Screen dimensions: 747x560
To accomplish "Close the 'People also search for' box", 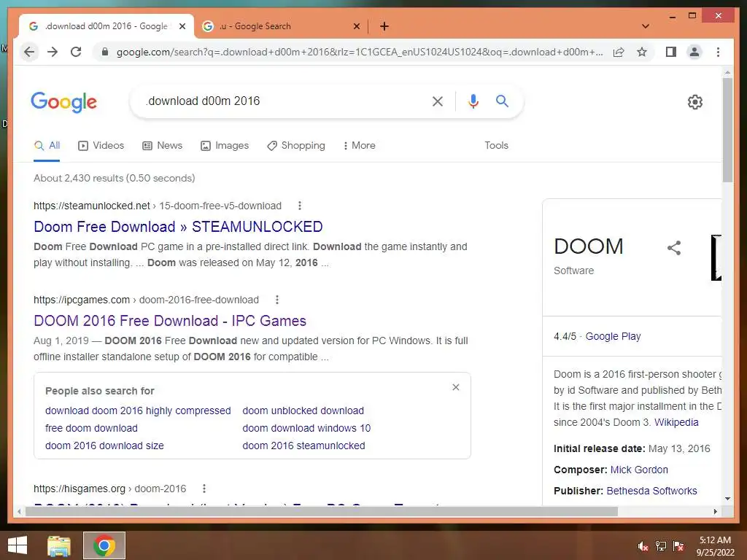I will click(x=456, y=387).
